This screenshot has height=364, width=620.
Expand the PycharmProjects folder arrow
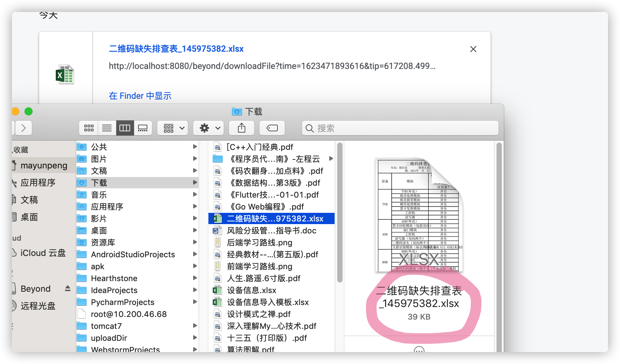(195, 302)
